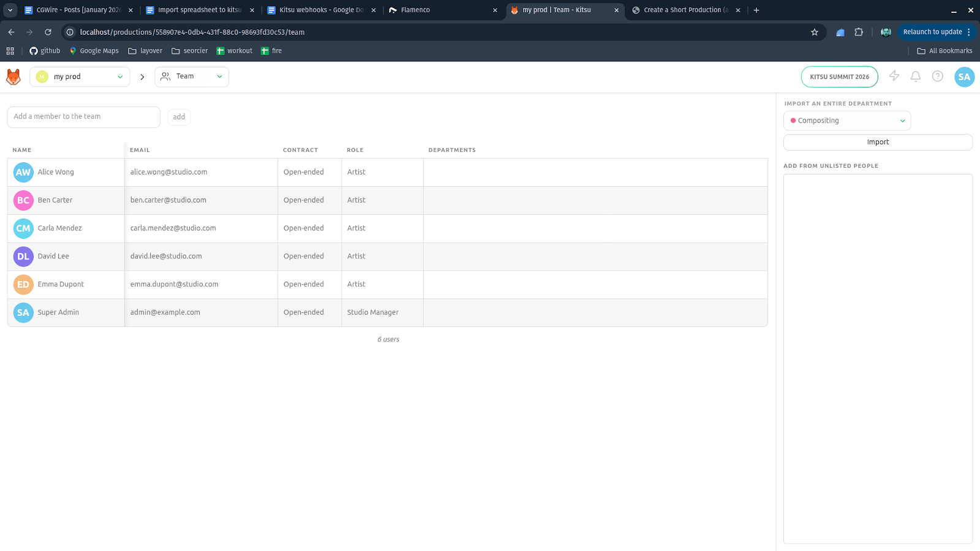The image size is (980, 551).
Task: Open the browser extensions puzzle icon
Action: [859, 32]
